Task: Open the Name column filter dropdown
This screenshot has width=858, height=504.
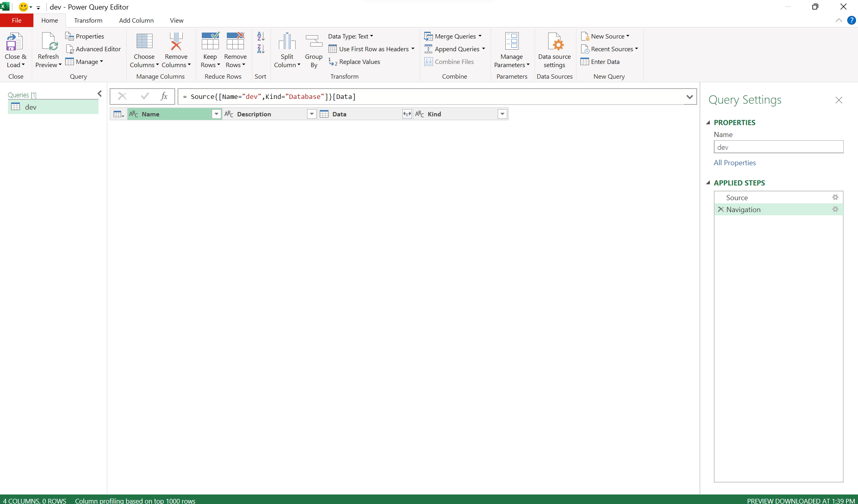Action: tap(216, 114)
